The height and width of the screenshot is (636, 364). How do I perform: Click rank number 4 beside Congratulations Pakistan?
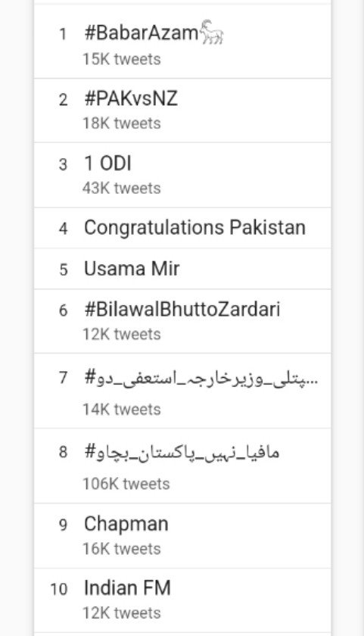(x=64, y=229)
